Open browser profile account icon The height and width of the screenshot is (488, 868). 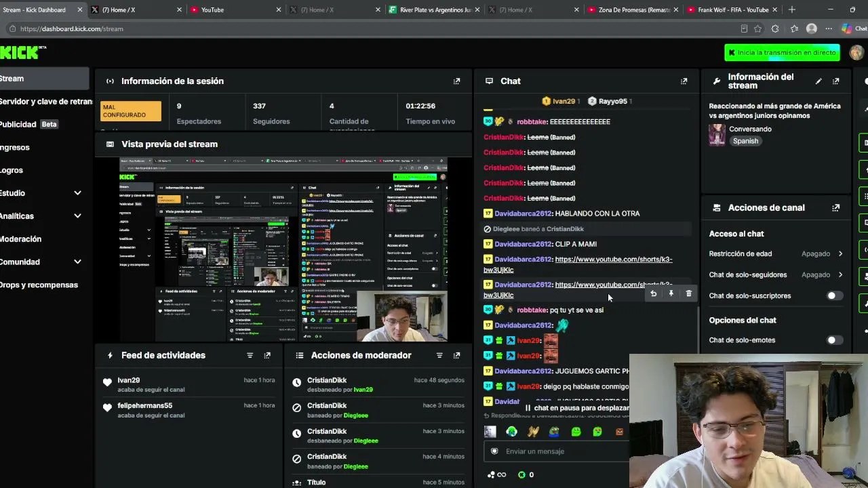tap(812, 28)
